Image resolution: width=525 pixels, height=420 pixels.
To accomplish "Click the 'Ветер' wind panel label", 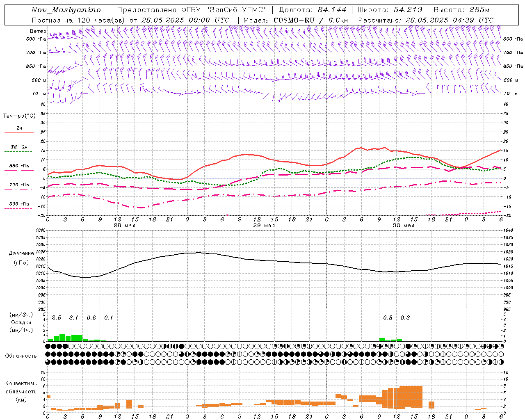I will click(x=38, y=31).
